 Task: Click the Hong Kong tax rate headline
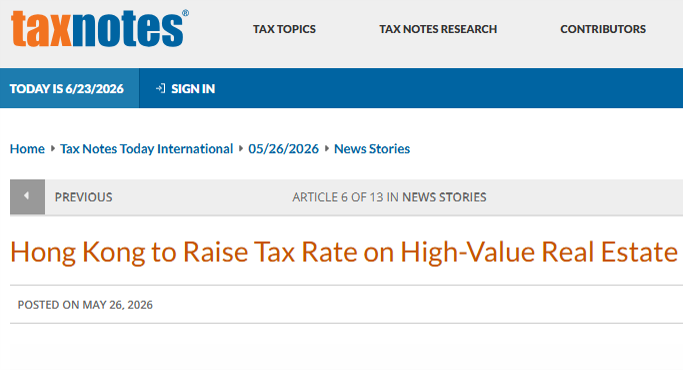344,252
